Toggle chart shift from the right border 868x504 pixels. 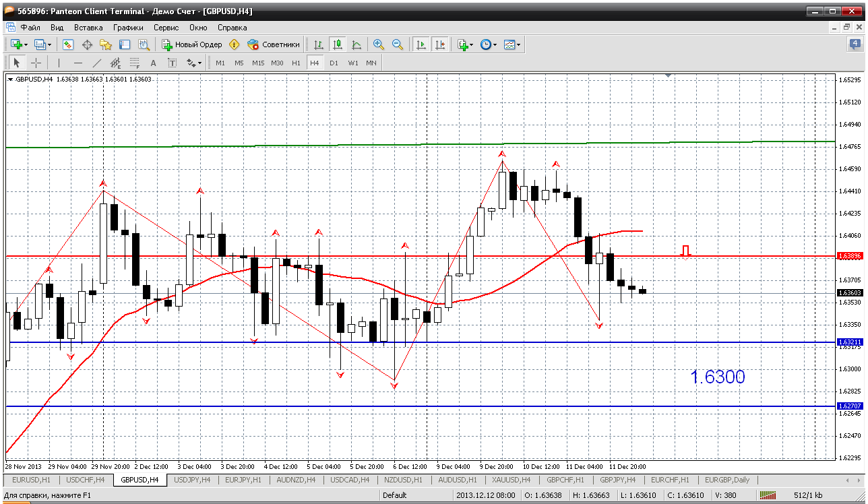pos(440,44)
